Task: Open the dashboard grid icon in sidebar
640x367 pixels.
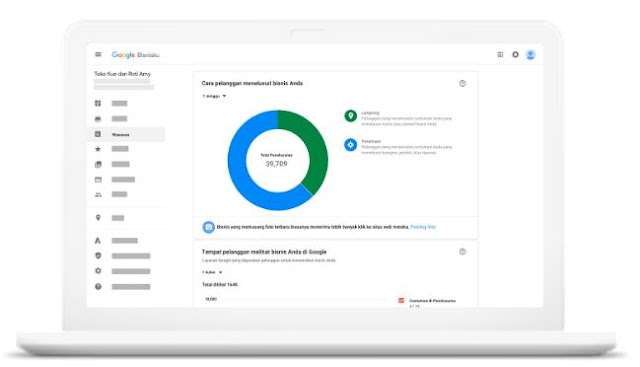Action: tap(98, 103)
